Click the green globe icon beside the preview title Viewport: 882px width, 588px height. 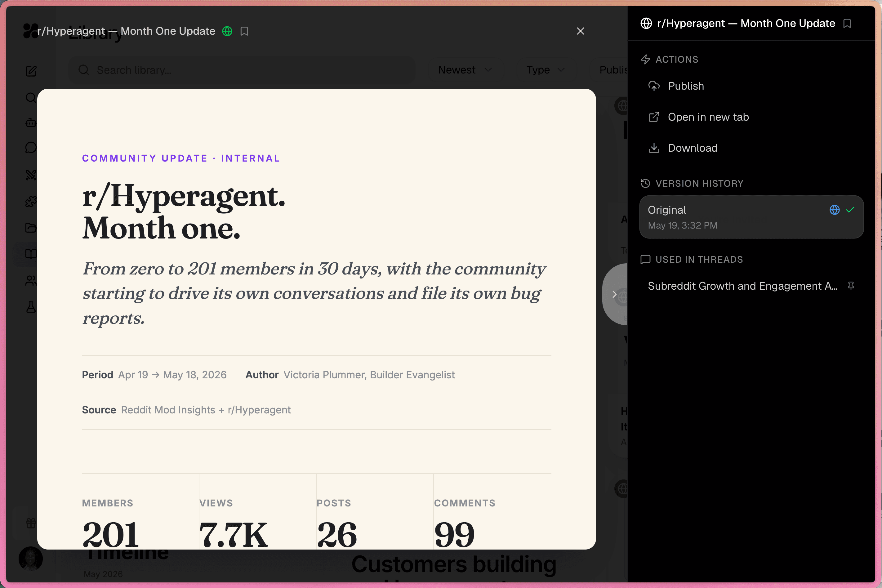[227, 31]
